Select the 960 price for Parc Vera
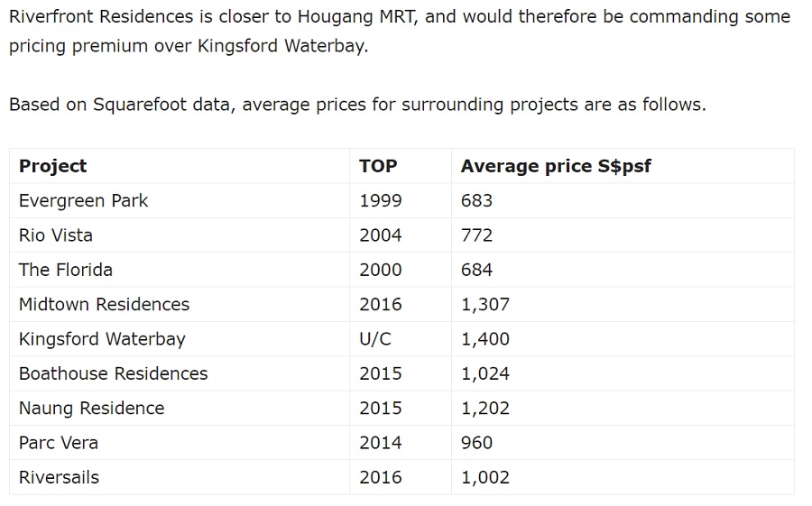 477,443
